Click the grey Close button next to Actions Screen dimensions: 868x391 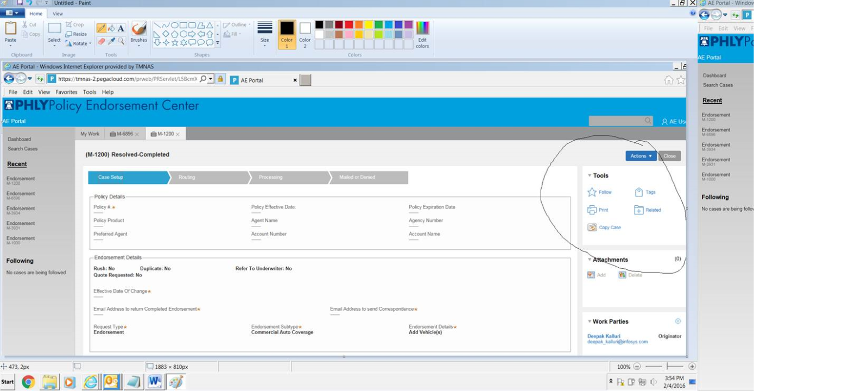pyautogui.click(x=669, y=156)
